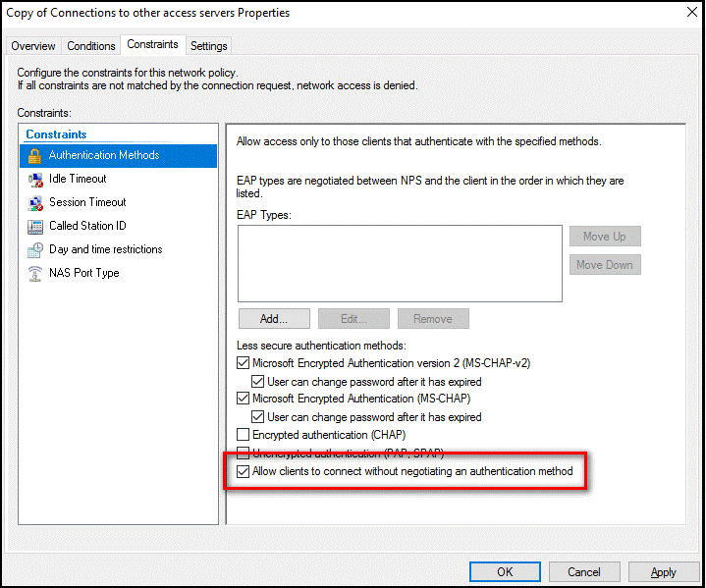The image size is (706, 588).
Task: Uncheck the MS-CHAP-v2 authentication checkbox
Action: (243, 363)
